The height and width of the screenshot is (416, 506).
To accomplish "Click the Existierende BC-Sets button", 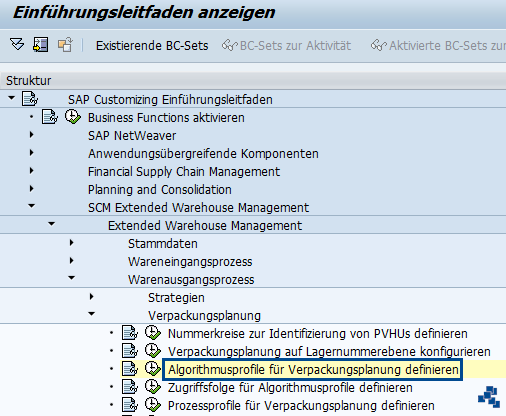I will coord(152,46).
